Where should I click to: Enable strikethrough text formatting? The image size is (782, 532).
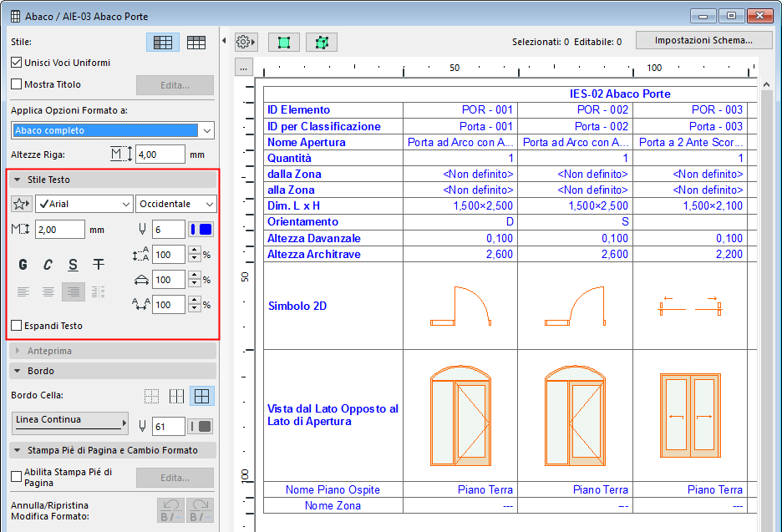click(x=99, y=265)
